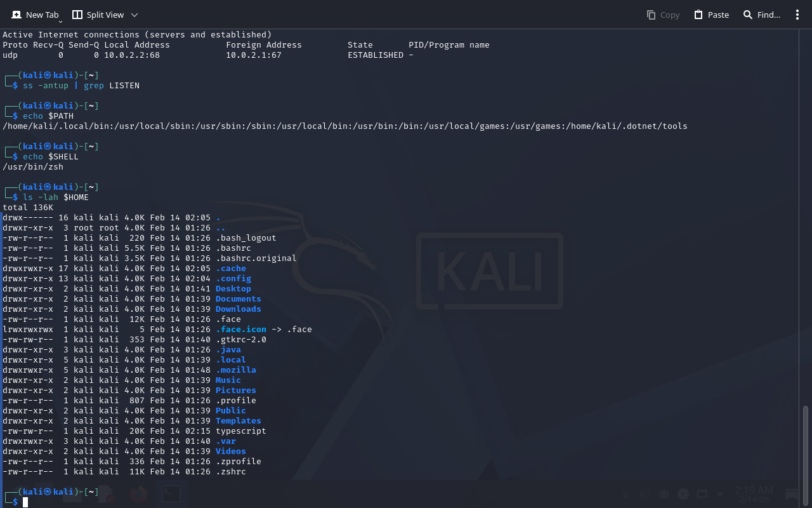Click the Downloads directory name in the listing
Viewport: 812px width, 508px height.
pyautogui.click(x=238, y=309)
